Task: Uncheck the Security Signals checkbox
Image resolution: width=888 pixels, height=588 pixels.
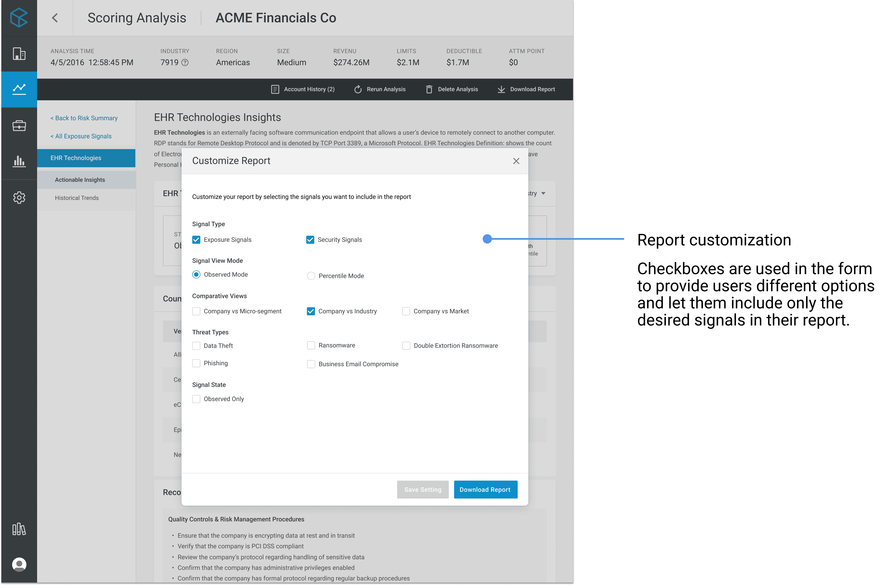Action: pyautogui.click(x=310, y=240)
